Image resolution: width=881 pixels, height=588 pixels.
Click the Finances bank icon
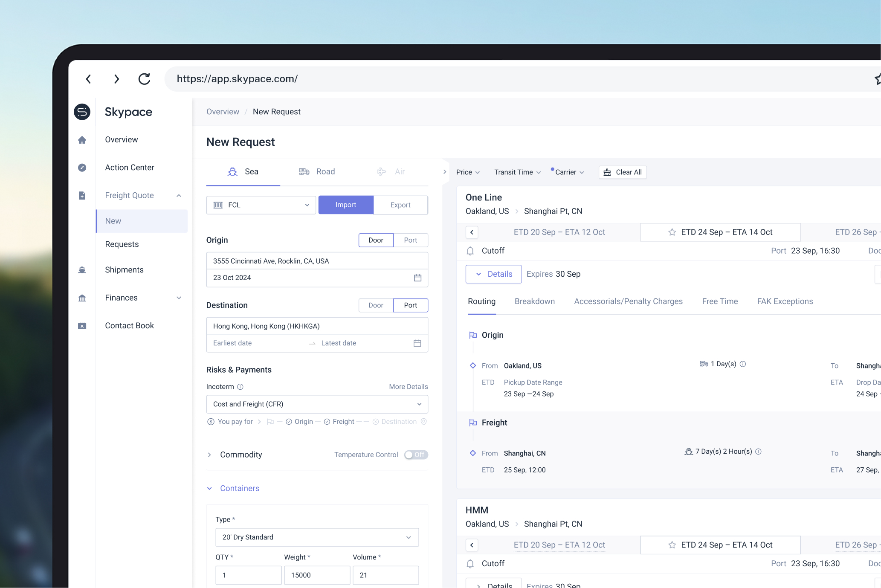[x=82, y=298]
